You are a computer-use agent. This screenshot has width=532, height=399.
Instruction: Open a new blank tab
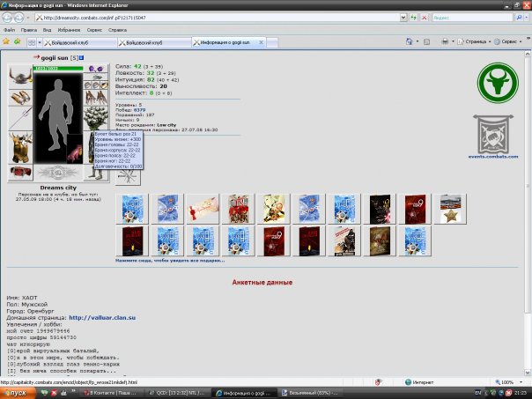pyautogui.click(x=272, y=43)
